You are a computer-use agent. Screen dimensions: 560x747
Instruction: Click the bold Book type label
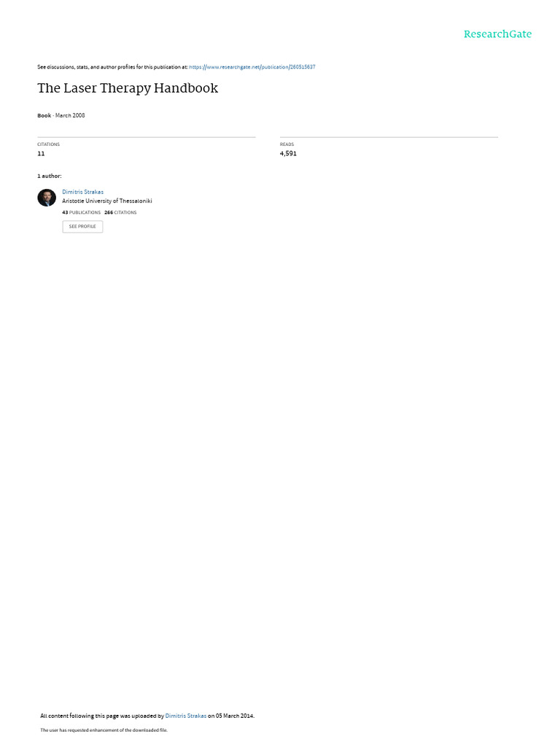44,115
